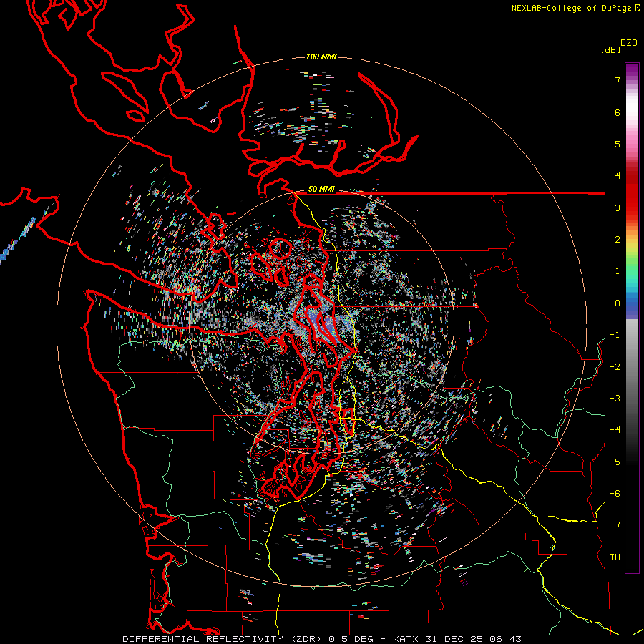
Task: Select the -4 value on the scale
Action: [x=615, y=430]
